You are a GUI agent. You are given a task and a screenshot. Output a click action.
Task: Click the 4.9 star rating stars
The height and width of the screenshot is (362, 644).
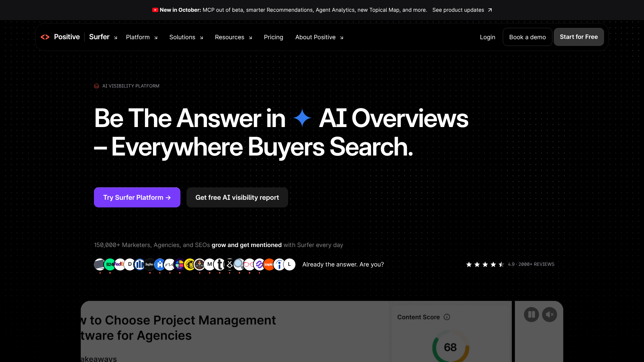[x=485, y=264]
